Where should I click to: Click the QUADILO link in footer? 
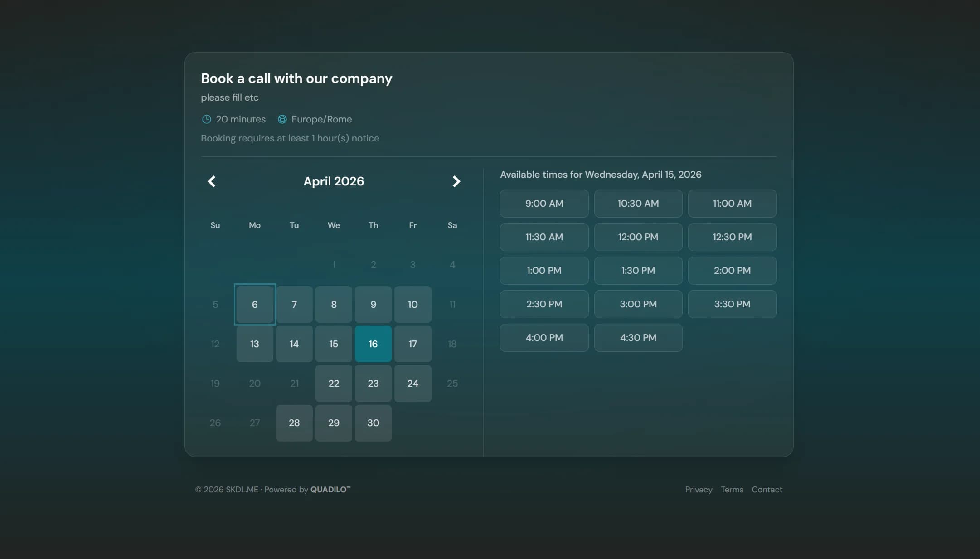point(330,490)
